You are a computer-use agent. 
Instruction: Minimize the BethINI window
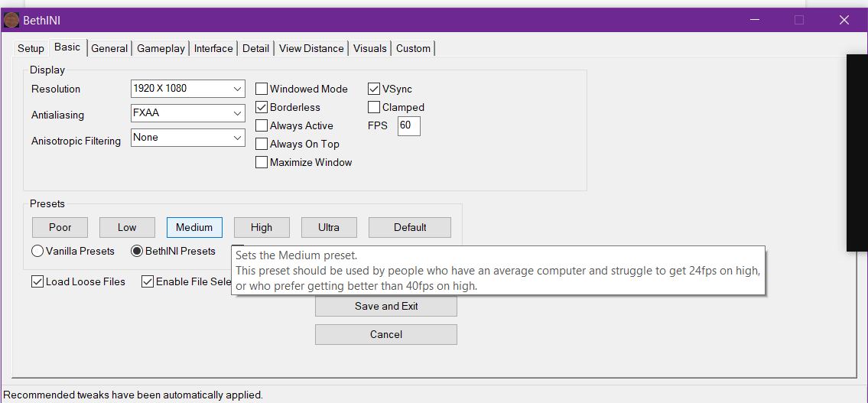point(755,20)
